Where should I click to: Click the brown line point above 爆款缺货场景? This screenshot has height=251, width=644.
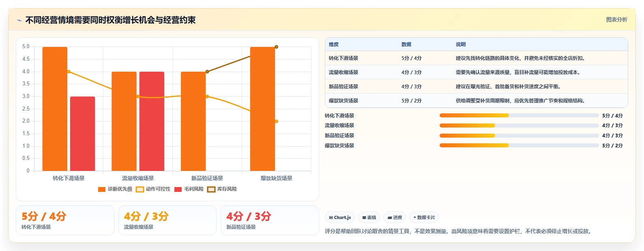(276, 47)
